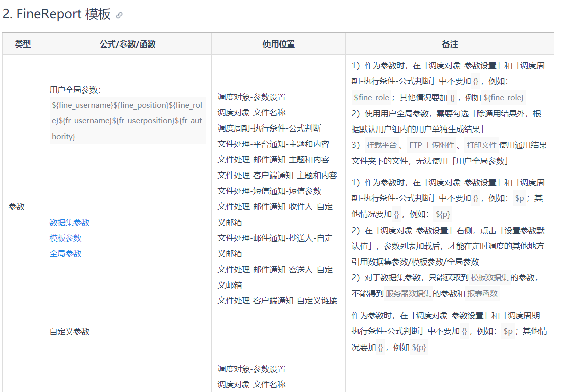
Task: Click the 文件处理-平台通知-主题和内容 line
Action: [273, 144]
